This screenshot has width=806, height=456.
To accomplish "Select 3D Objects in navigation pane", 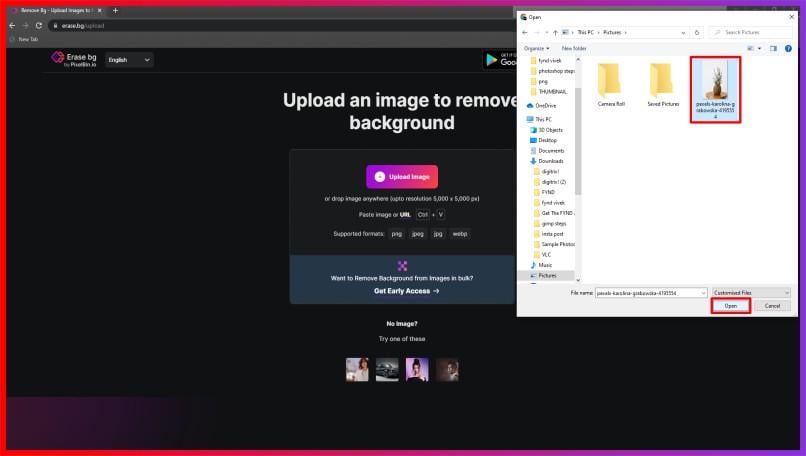I will 546,130.
